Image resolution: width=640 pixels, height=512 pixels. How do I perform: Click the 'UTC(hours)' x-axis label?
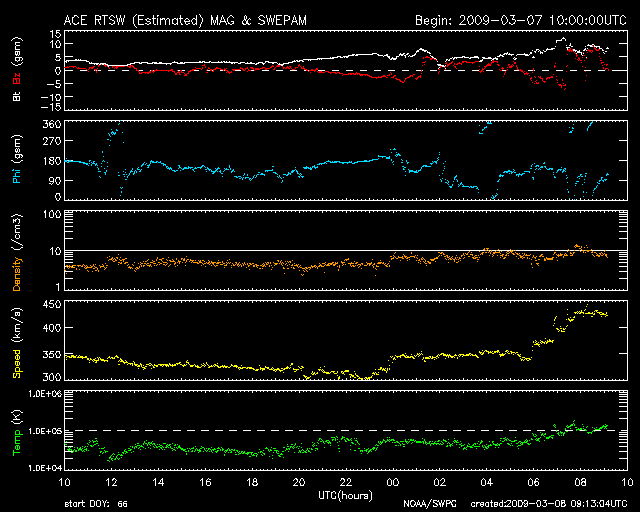pos(345,496)
